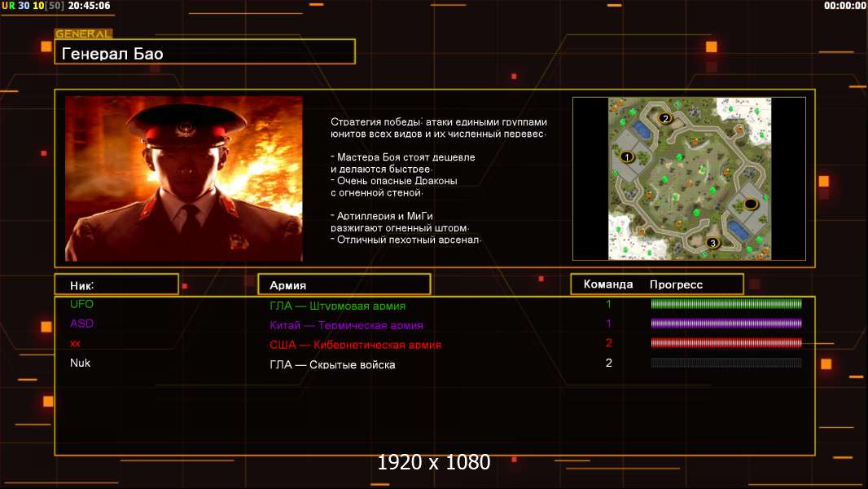The image size is (868, 489).
Task: Click the General Bao portrait image
Action: [184, 178]
